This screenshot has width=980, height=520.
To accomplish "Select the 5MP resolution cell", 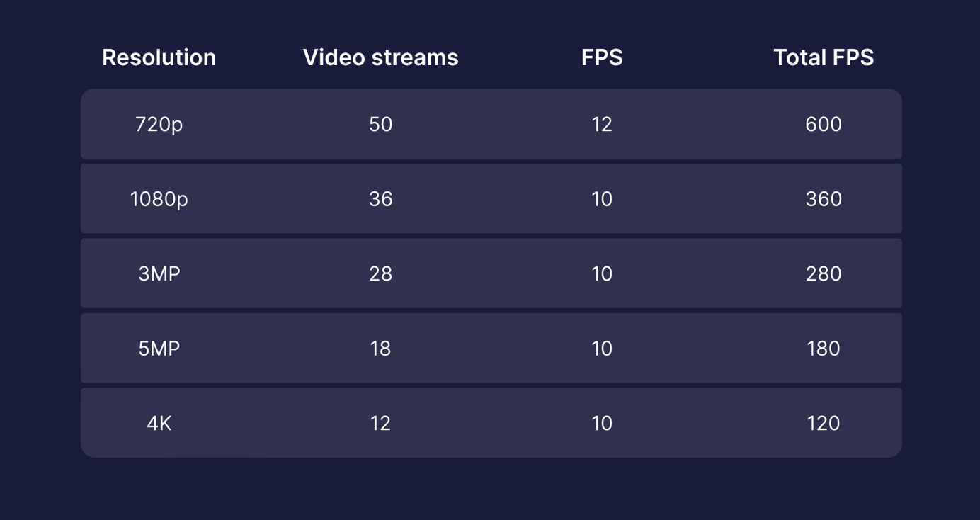I will click(x=159, y=349).
